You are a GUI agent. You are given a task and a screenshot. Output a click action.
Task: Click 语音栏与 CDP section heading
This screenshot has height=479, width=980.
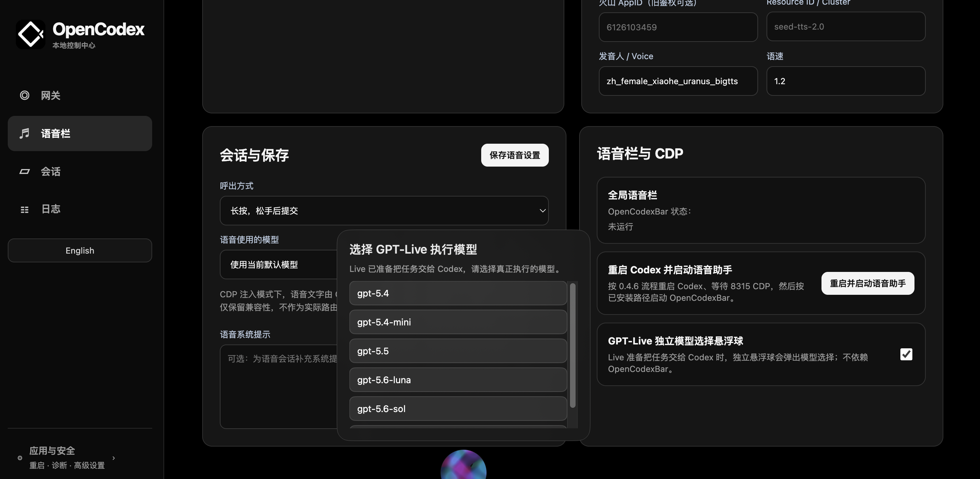(x=640, y=153)
